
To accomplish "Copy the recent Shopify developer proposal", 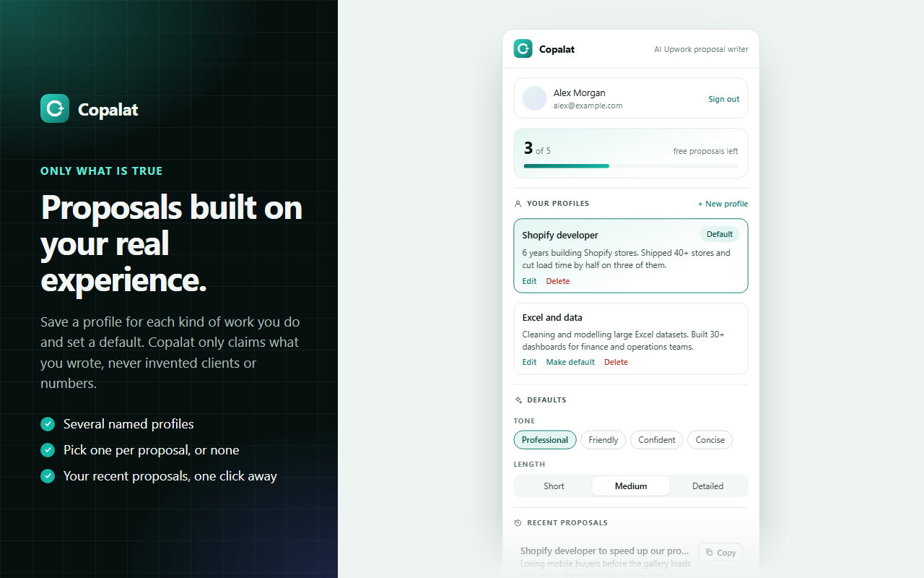I will pos(720,553).
